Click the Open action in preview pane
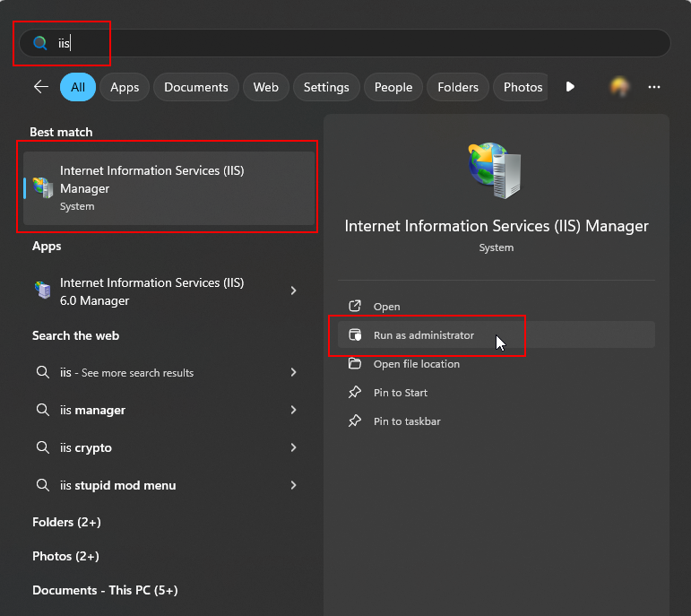 pos(497,307)
